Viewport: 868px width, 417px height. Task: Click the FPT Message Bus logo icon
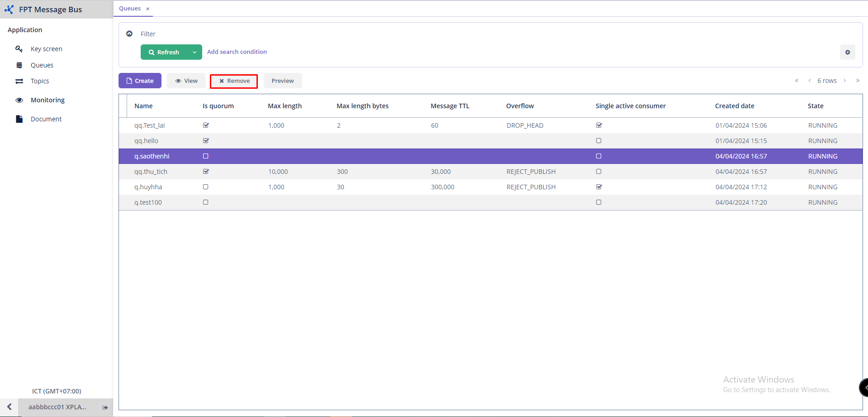tap(9, 10)
